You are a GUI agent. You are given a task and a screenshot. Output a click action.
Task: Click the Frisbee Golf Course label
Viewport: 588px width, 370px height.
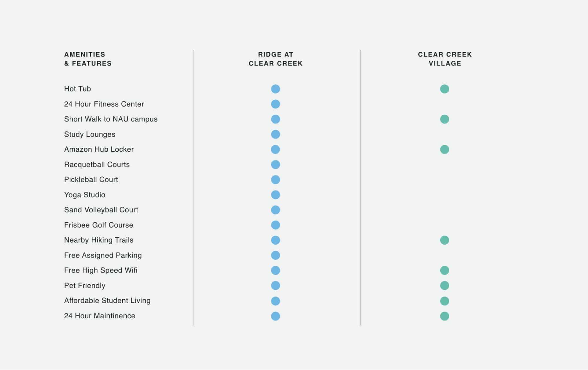point(99,225)
